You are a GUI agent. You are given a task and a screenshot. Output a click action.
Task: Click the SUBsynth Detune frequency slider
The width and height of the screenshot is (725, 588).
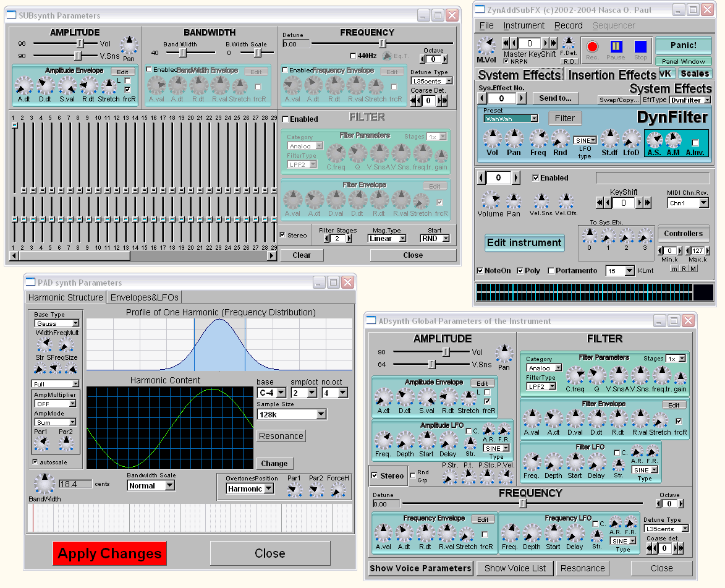[x=383, y=43]
